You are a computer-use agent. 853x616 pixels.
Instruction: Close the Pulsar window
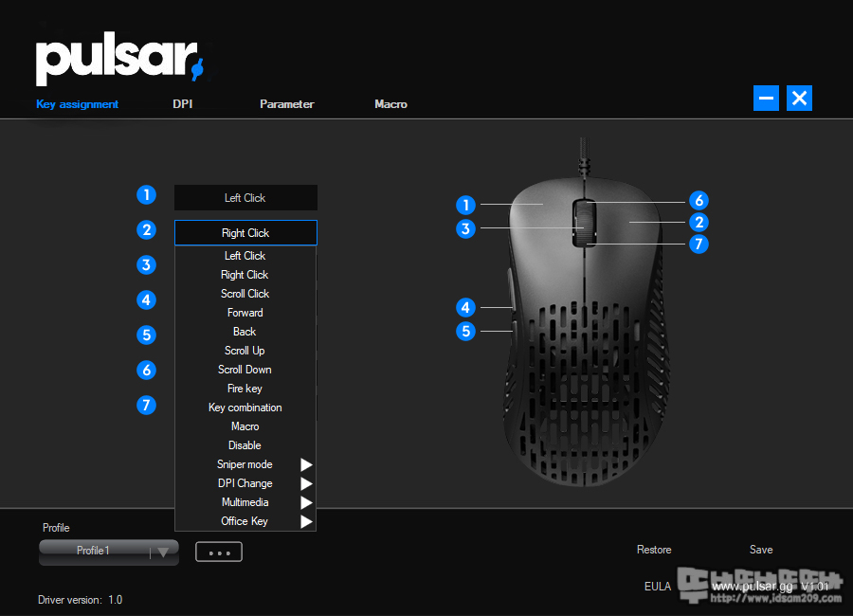pyautogui.click(x=799, y=98)
